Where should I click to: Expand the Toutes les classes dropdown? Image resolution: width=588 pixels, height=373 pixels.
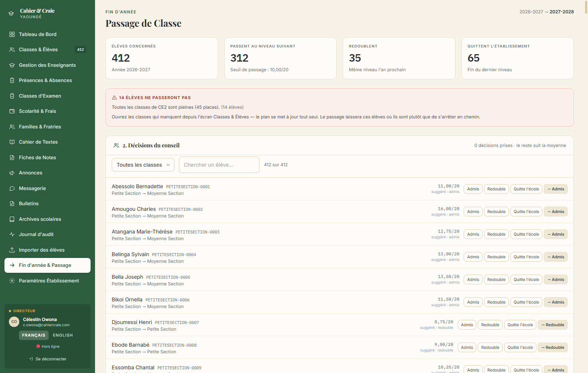pos(143,165)
